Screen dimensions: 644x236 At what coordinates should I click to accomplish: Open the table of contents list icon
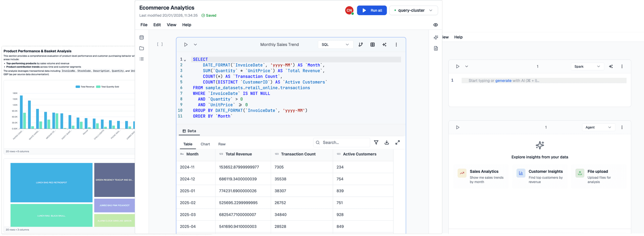coord(142,59)
